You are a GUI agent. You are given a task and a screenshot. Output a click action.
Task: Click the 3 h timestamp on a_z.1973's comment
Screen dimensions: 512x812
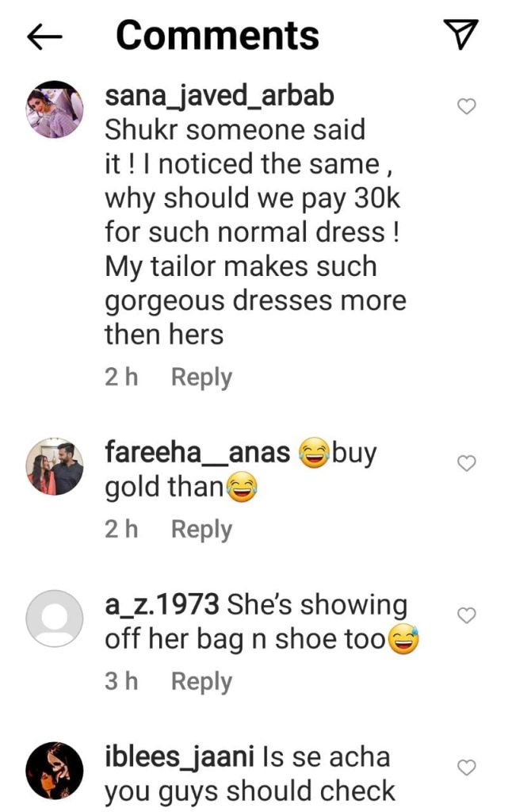[x=121, y=681]
